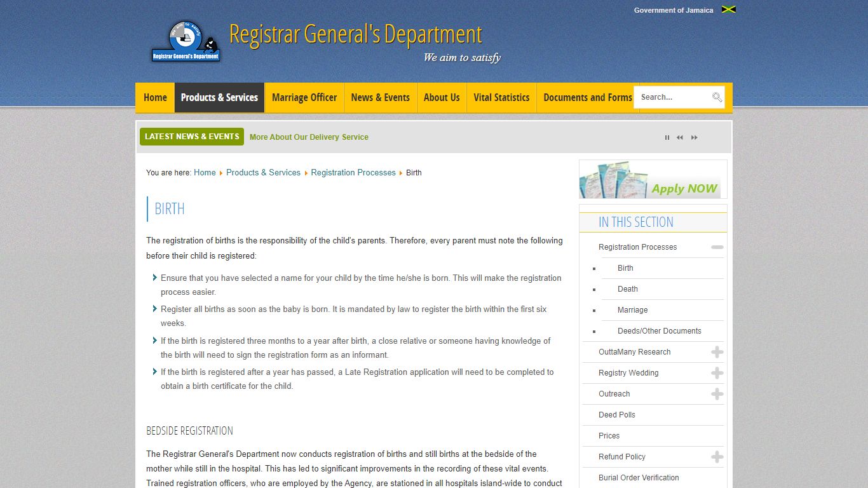This screenshot has height=488, width=868.
Task: Open the Burial Order Verification link
Action: point(639,478)
